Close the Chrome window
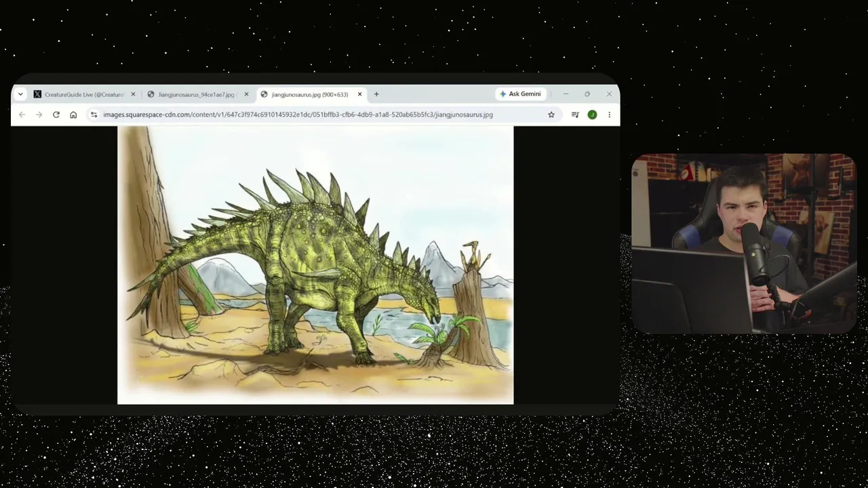Viewport: 868px width, 488px height. [609, 94]
